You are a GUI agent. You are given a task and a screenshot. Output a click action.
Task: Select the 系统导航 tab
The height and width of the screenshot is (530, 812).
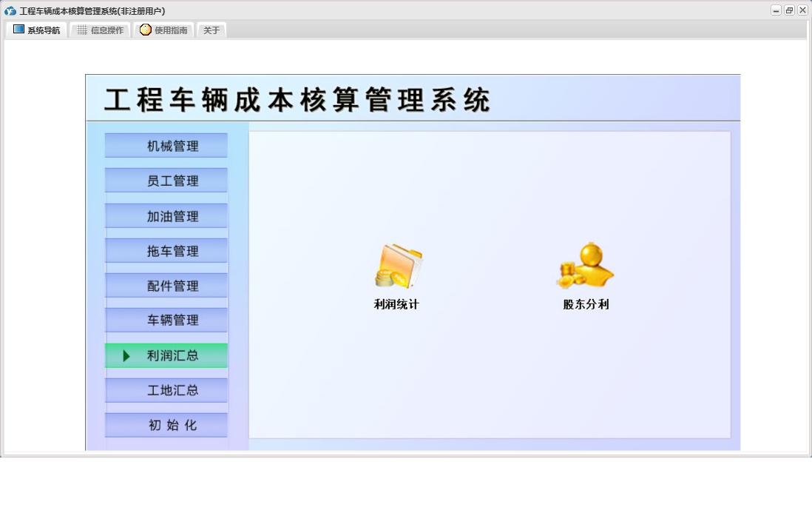pos(37,30)
